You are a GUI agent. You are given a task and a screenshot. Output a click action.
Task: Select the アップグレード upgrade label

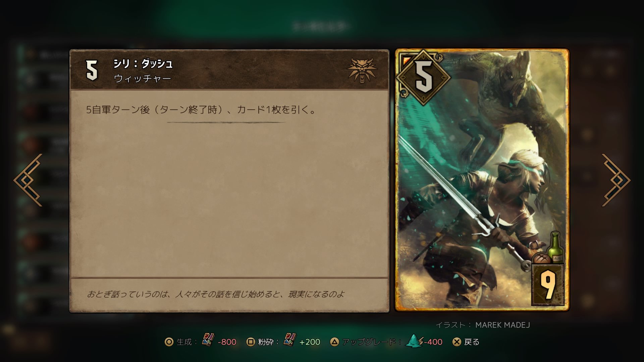point(372,342)
